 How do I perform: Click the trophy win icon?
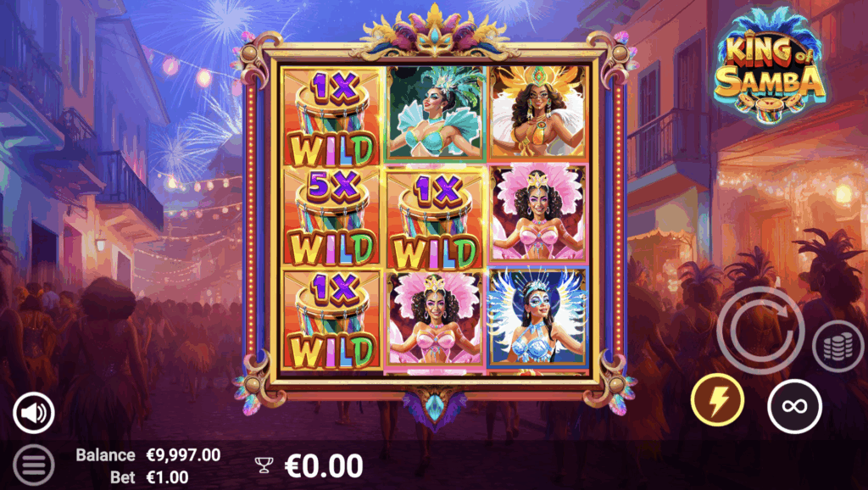point(264,465)
